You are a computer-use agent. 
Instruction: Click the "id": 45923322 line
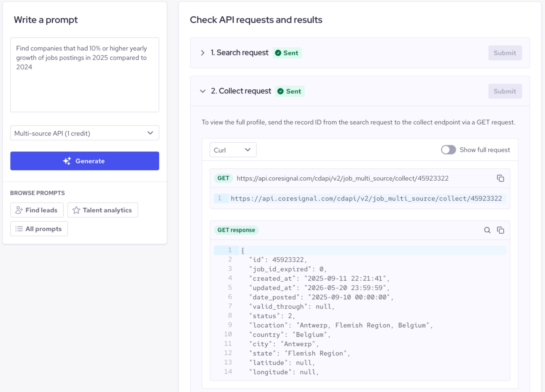(x=278, y=260)
